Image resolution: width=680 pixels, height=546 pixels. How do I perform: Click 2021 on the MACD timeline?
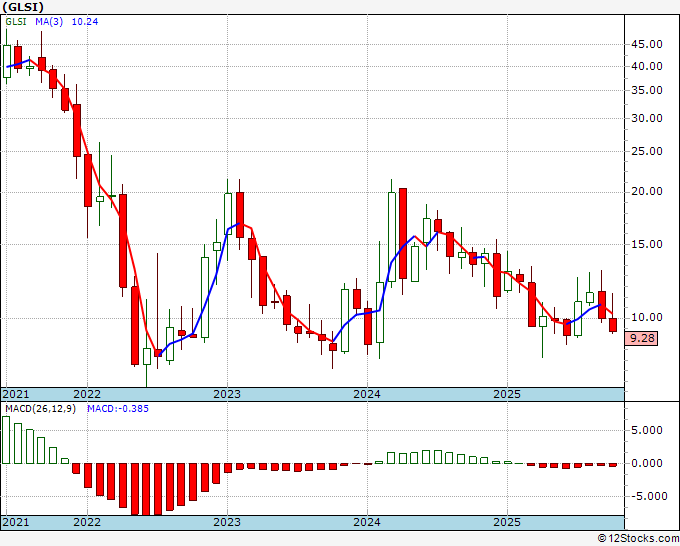pos(16,522)
